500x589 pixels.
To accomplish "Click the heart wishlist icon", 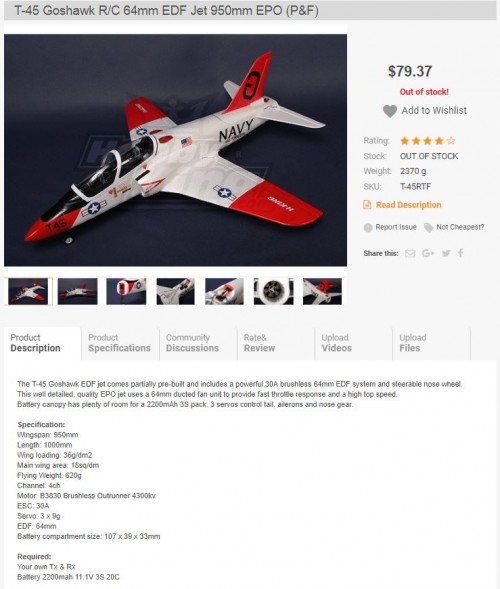I will tap(390, 111).
